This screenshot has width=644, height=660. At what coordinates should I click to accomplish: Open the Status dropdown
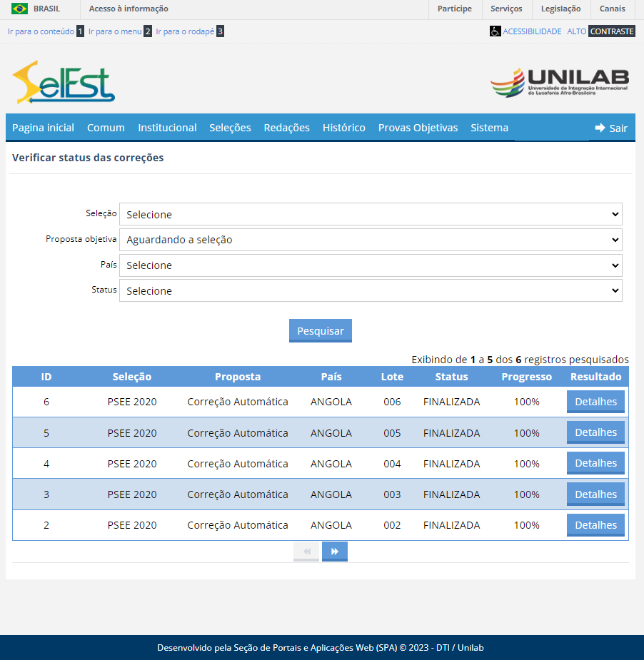tap(371, 290)
